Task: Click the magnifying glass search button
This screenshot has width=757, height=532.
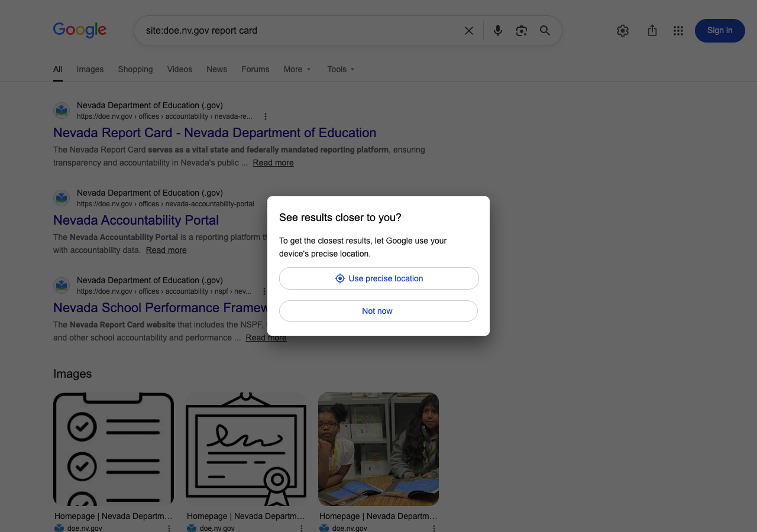Action: [545, 31]
